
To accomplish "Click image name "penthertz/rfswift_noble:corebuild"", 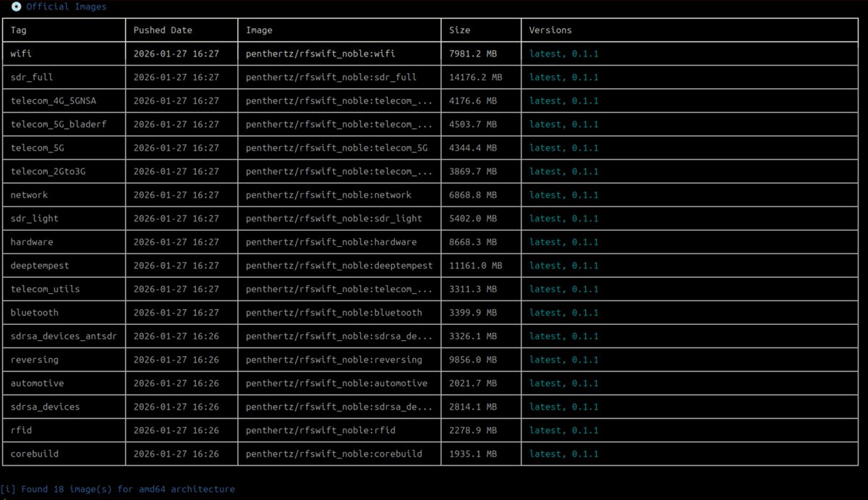I will pos(333,454).
